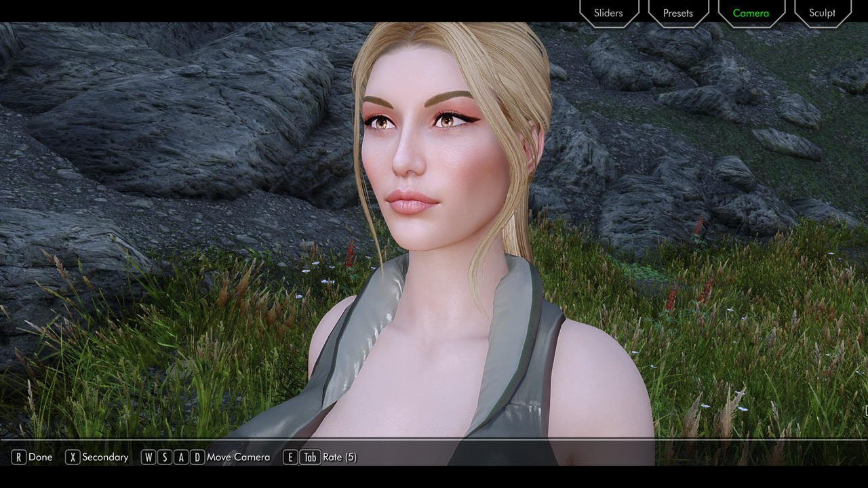Click the E key icon
This screenshot has width=868, height=488.
pos(290,457)
